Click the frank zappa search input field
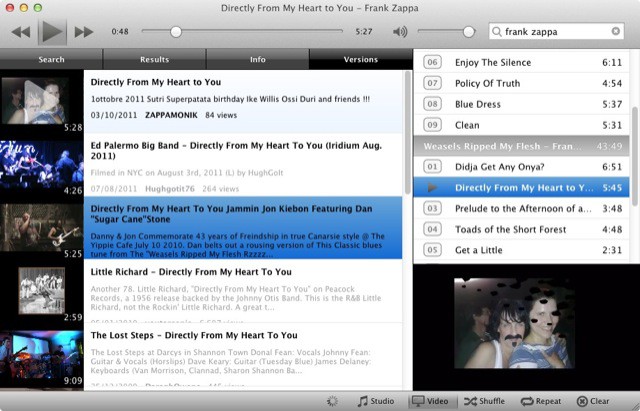The width and height of the screenshot is (640, 411). click(x=555, y=32)
